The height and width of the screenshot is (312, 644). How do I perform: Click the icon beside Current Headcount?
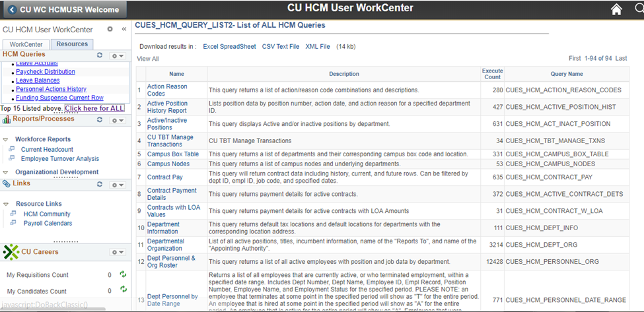12,149
